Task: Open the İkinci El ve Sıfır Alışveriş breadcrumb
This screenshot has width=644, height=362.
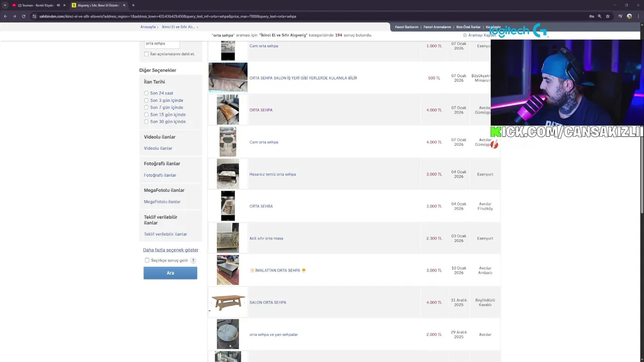Action: (178, 27)
